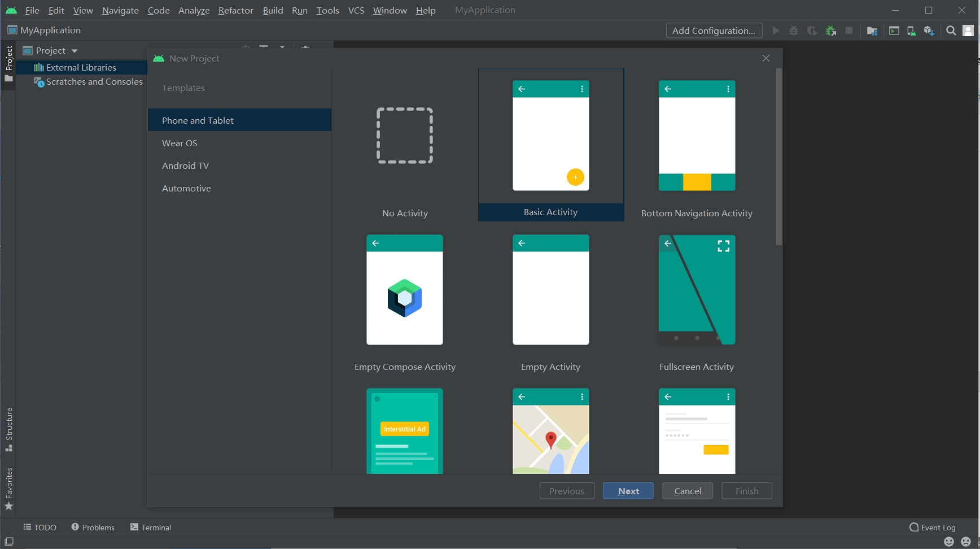The image size is (980, 549).
Task: Click the MyApplication breadcrumb in navigation bar
Action: 44,30
